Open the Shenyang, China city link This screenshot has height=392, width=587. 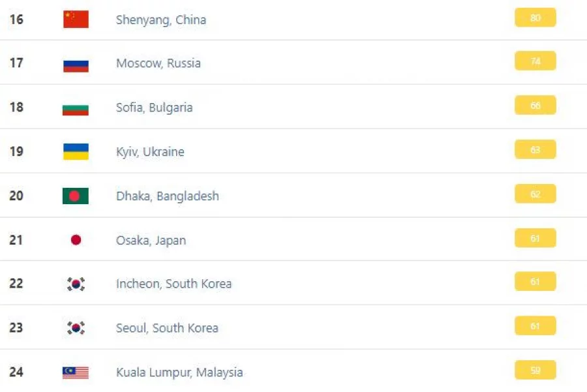point(161,20)
